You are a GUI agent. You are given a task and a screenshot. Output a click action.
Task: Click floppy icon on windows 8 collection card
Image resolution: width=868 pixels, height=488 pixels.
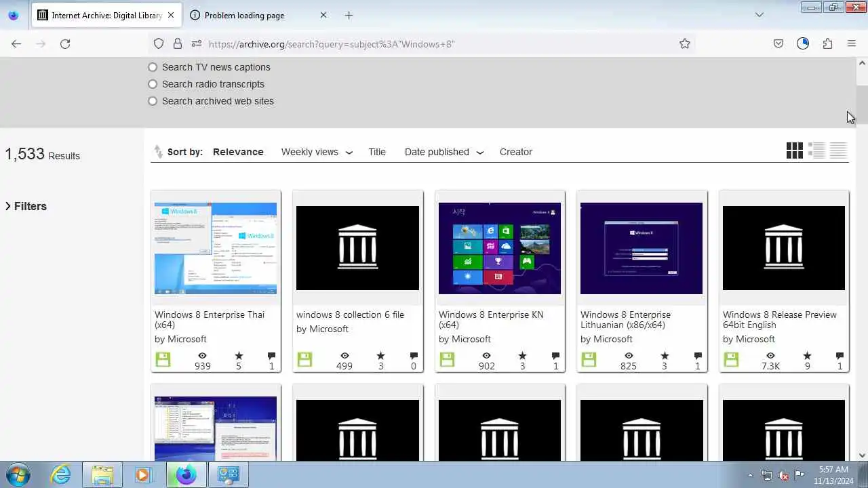[304, 360]
